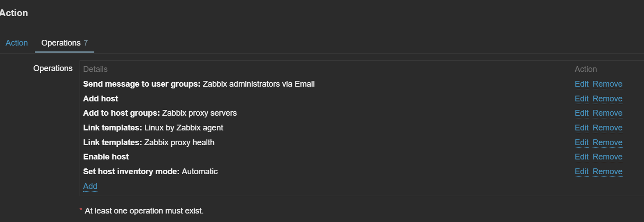Edit the Add to host groups operation
This screenshot has width=644, height=222.
[581, 113]
